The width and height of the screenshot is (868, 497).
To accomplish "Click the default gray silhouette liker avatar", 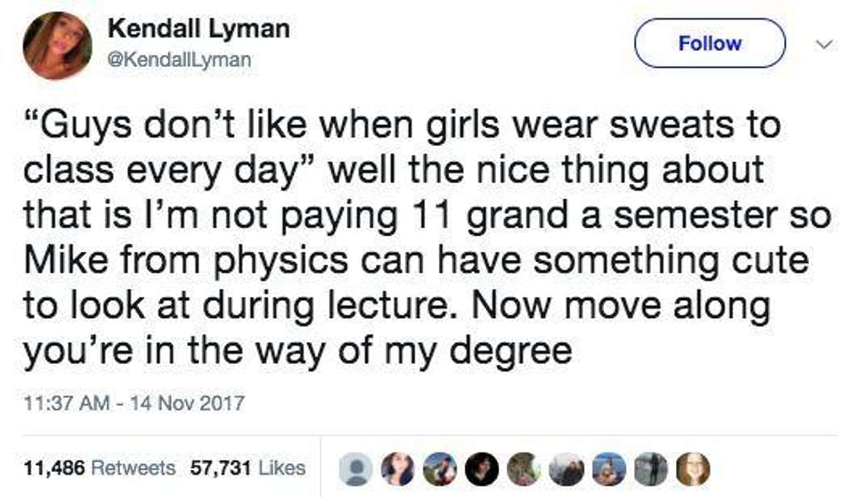I will tap(355, 470).
